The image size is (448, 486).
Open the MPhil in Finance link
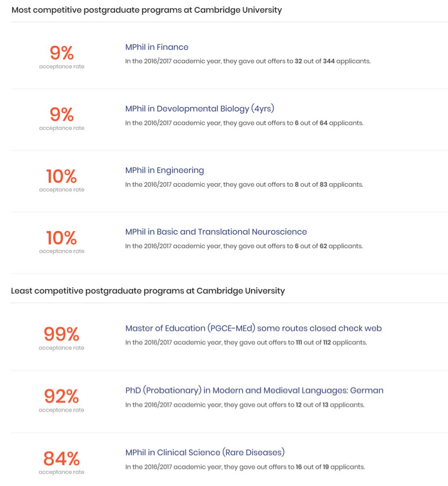click(157, 47)
